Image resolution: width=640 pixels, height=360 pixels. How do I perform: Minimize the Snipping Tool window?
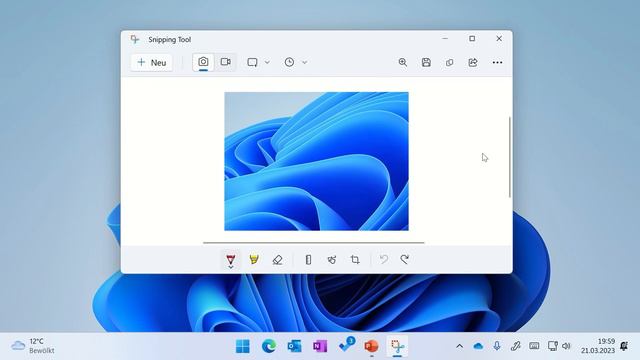[x=445, y=38]
